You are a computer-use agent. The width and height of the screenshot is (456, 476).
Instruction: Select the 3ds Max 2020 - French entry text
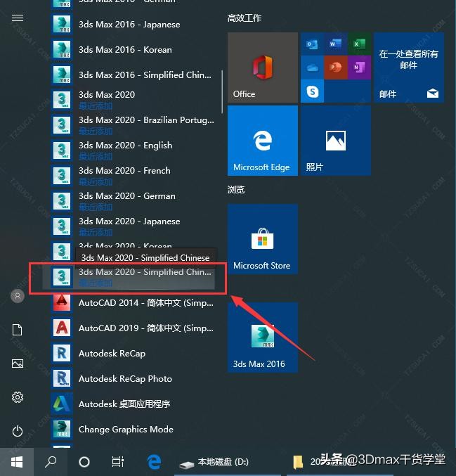point(124,171)
